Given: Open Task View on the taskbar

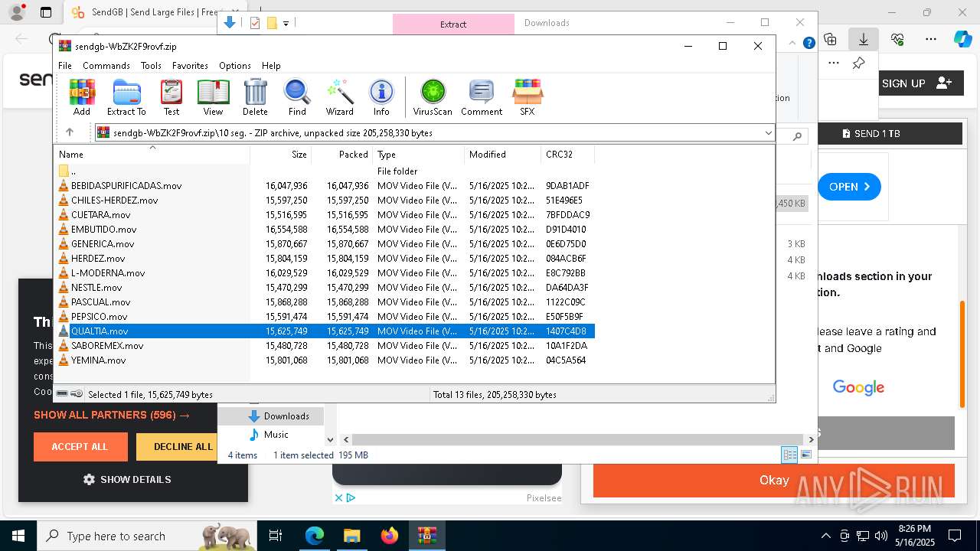Looking at the screenshot, I should point(276,536).
